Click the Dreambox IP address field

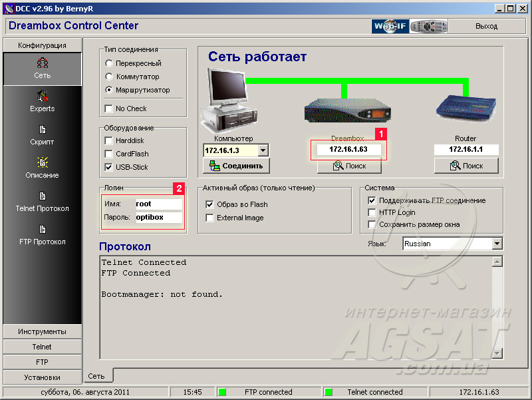point(348,150)
